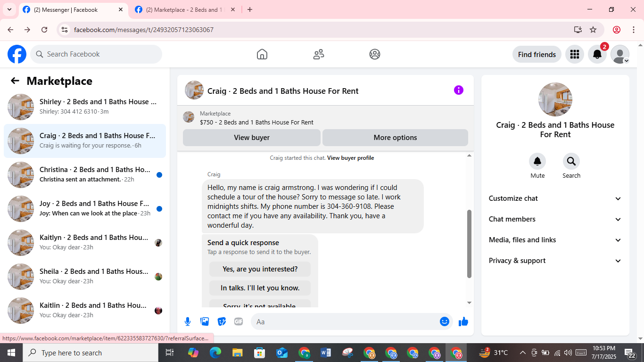Open the emoji picker in message box
This screenshot has height=362, width=644.
444,321
